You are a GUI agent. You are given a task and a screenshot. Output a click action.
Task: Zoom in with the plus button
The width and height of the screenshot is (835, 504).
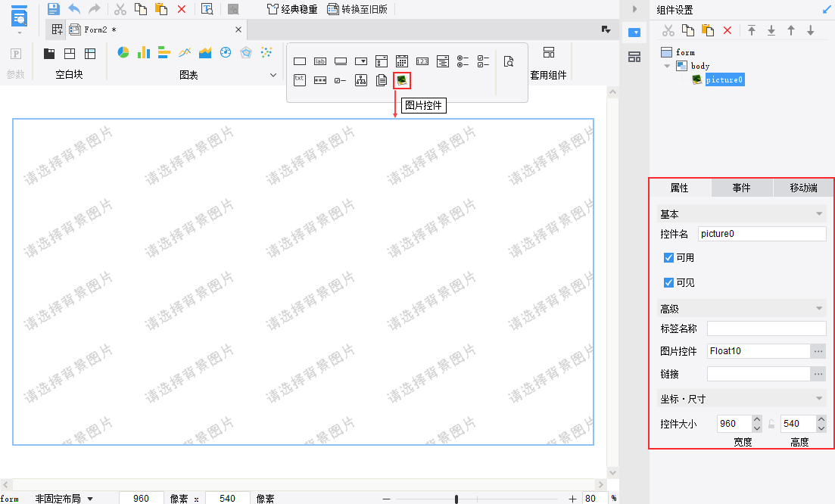572,499
